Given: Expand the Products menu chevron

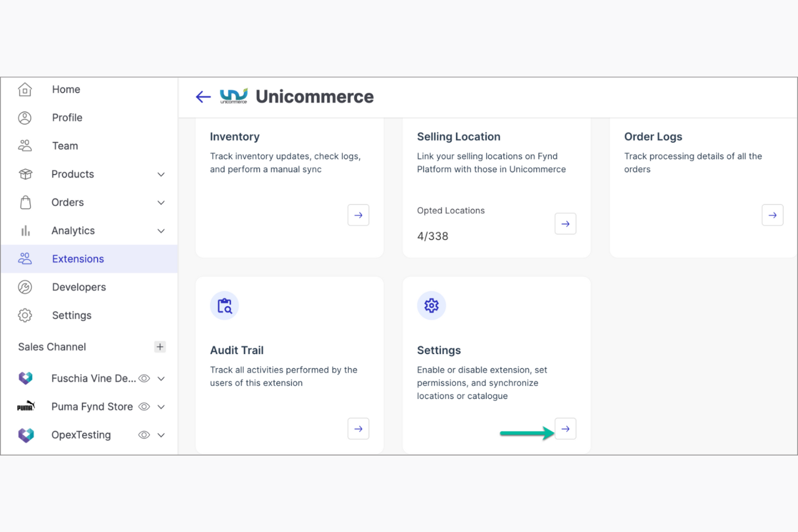Looking at the screenshot, I should coord(161,175).
